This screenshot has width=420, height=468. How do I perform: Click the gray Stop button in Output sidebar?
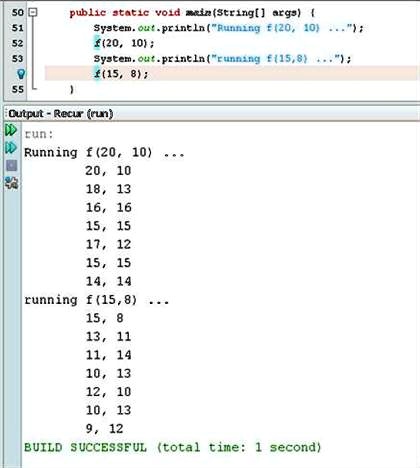click(x=11, y=165)
